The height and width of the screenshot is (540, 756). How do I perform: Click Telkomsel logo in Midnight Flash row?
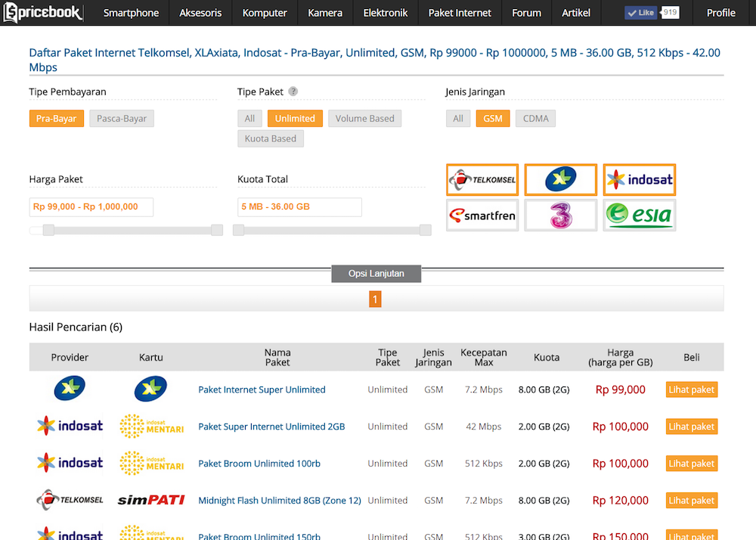(x=70, y=500)
